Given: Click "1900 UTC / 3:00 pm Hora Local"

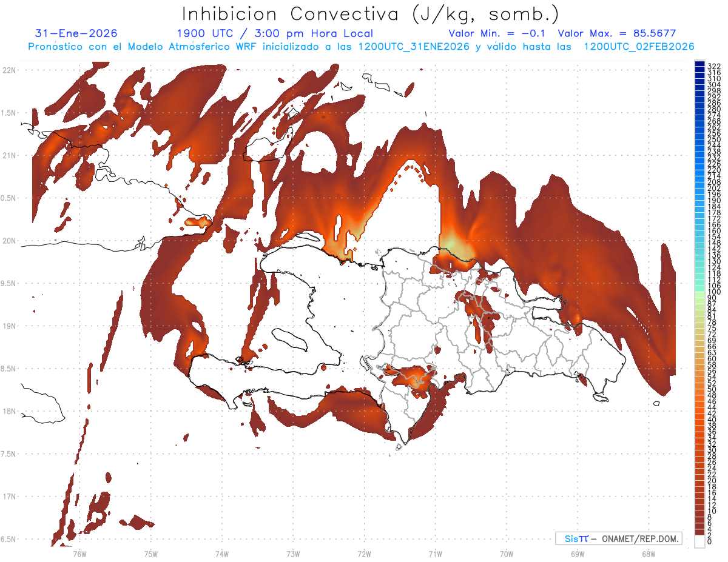Looking at the screenshot, I should (275, 33).
